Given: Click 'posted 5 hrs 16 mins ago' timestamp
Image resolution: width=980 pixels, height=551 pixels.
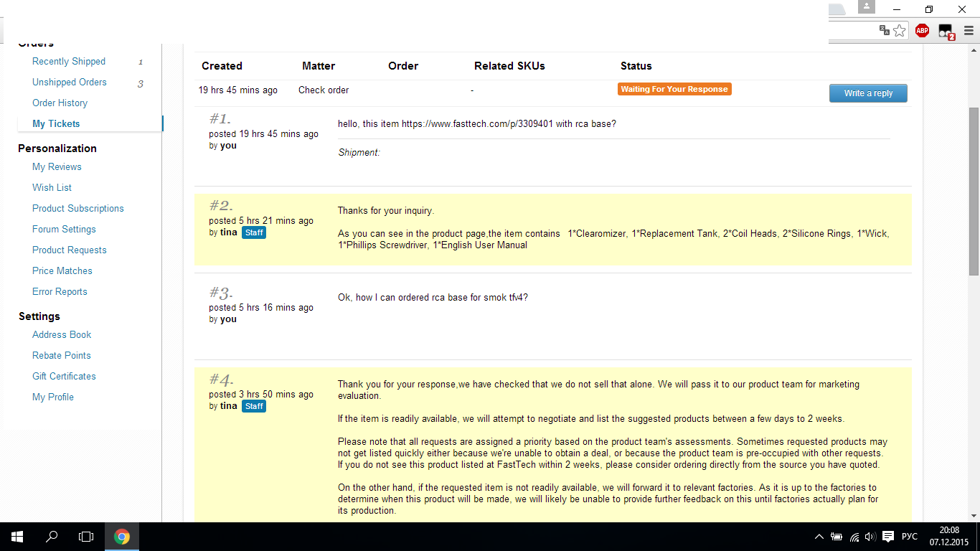Looking at the screenshot, I should coord(261,308).
